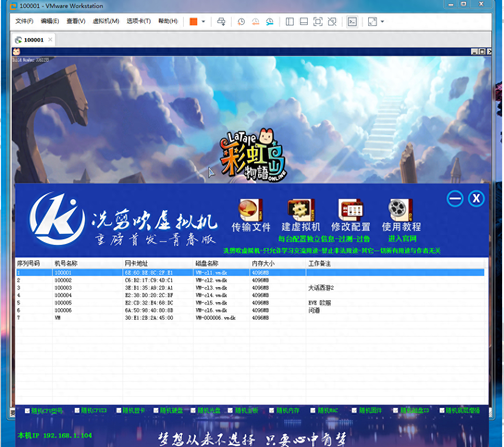This screenshot has height=447, width=504.
Task: Toggle 随机CPU型号 checkbox
Action: click(x=27, y=411)
